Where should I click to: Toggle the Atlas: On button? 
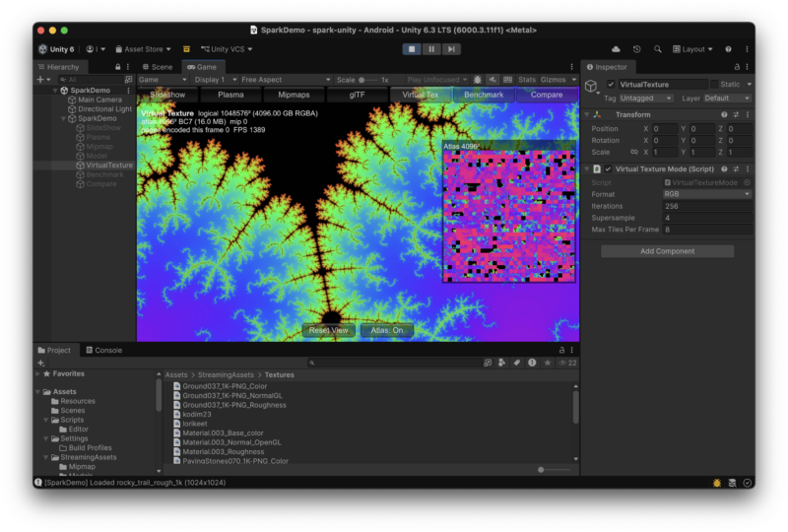pyautogui.click(x=386, y=330)
